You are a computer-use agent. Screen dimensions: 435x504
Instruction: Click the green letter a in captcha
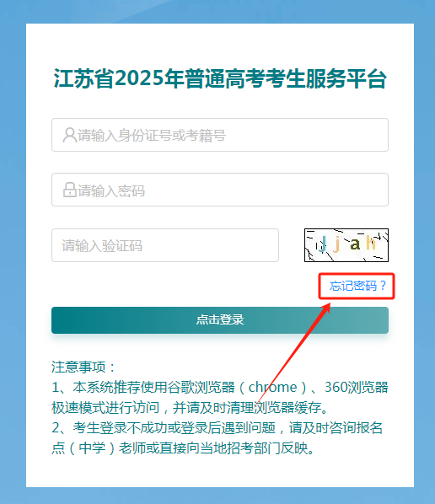355,244
